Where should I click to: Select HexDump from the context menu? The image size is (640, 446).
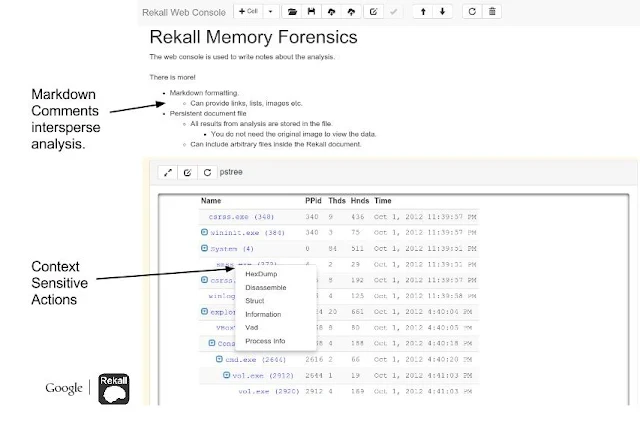click(x=261, y=274)
